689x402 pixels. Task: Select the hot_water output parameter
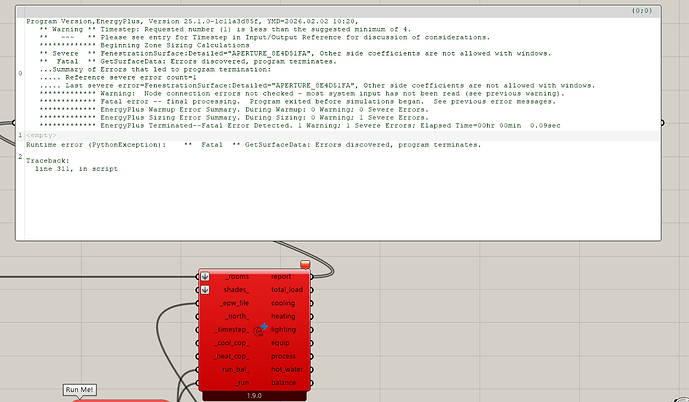coord(285,369)
